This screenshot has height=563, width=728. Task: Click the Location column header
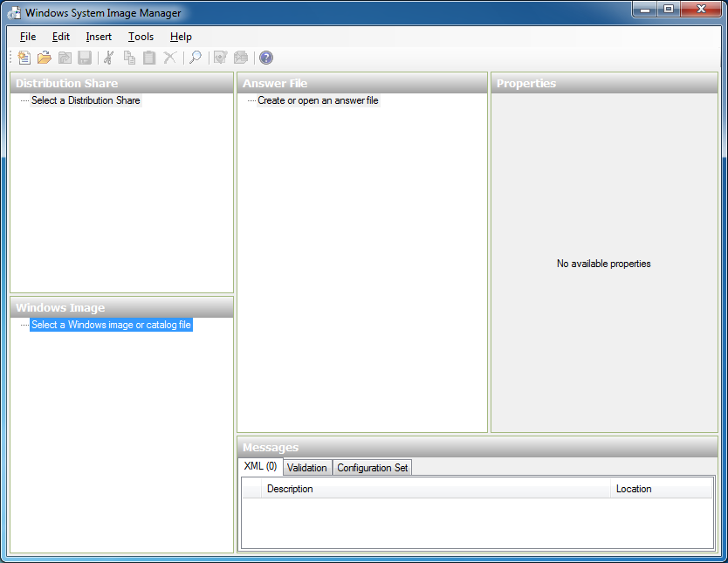(x=661, y=489)
